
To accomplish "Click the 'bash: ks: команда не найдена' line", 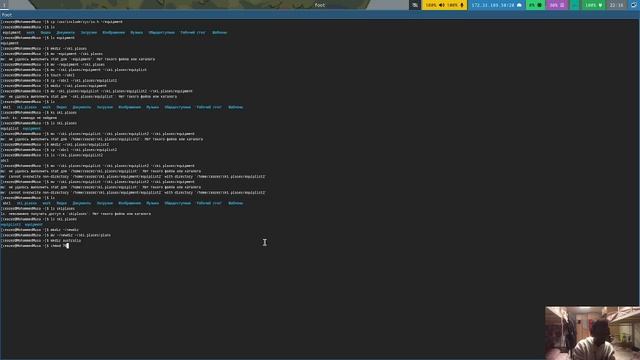I will 29,118.
